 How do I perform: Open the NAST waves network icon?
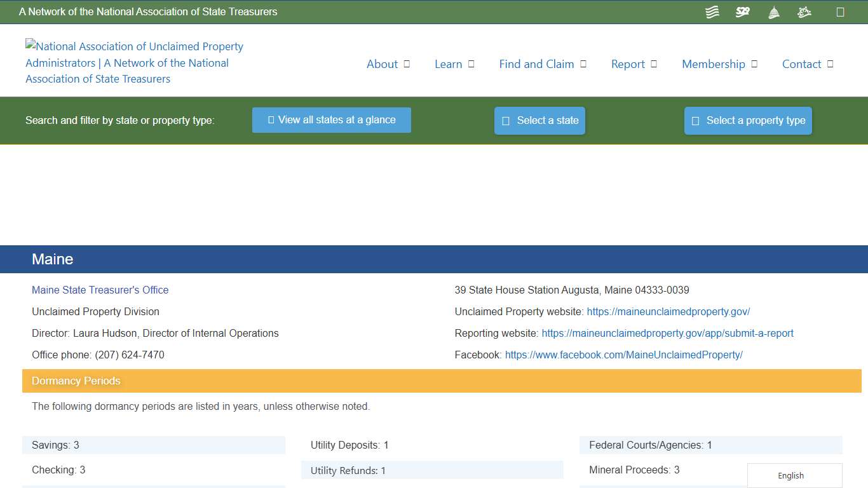tap(712, 11)
